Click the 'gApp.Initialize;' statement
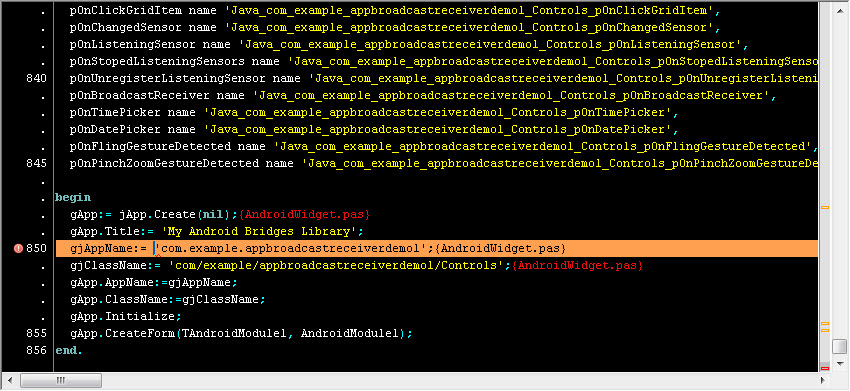This screenshot has width=850, height=391. (125, 316)
